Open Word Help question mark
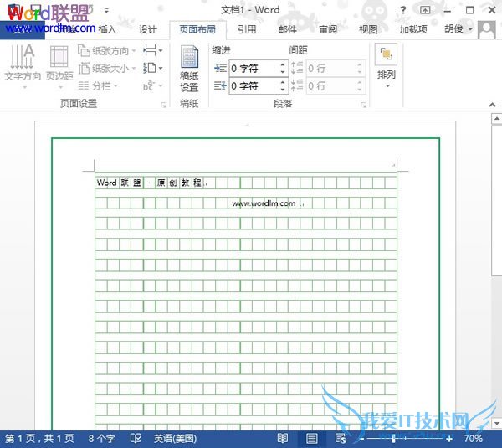Image resolution: width=502 pixels, height=448 pixels. (x=402, y=10)
